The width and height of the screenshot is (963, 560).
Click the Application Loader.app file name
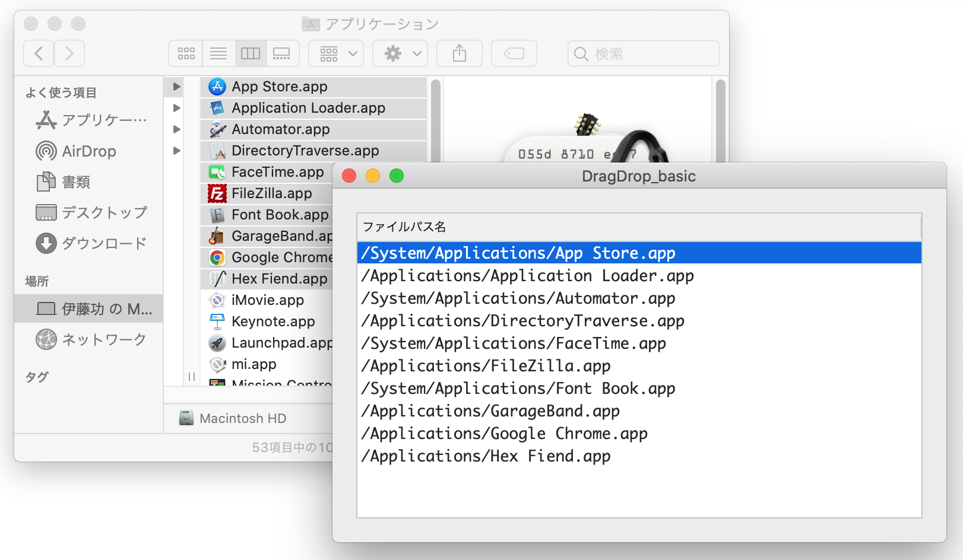pos(309,108)
